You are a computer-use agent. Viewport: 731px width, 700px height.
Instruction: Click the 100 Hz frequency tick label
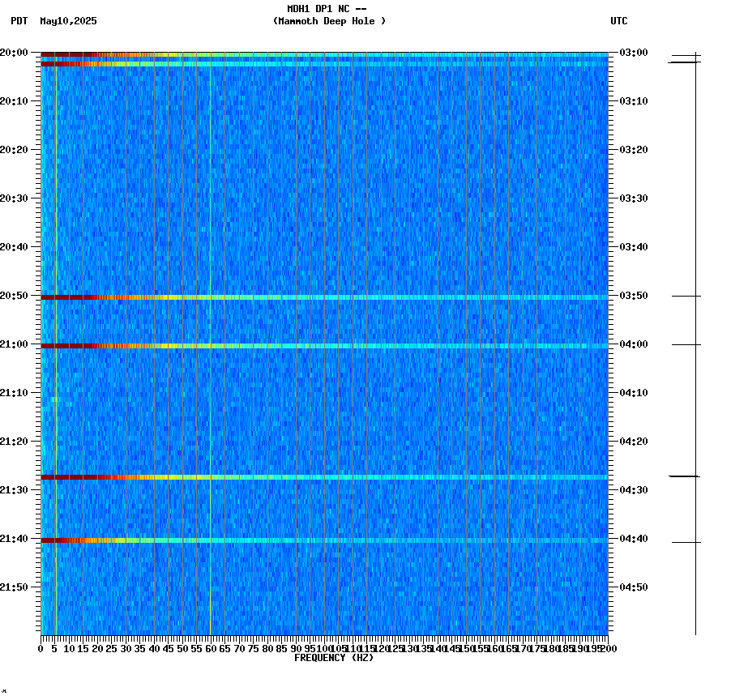tap(323, 647)
